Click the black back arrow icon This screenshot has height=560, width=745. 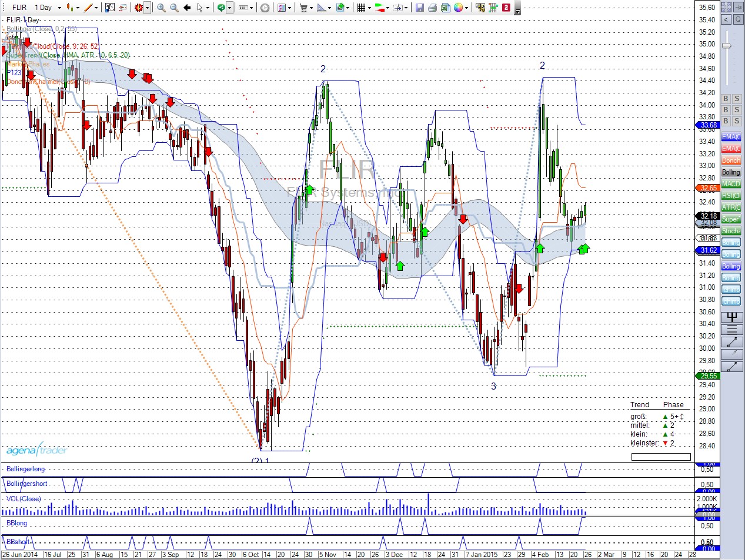tap(187, 8)
